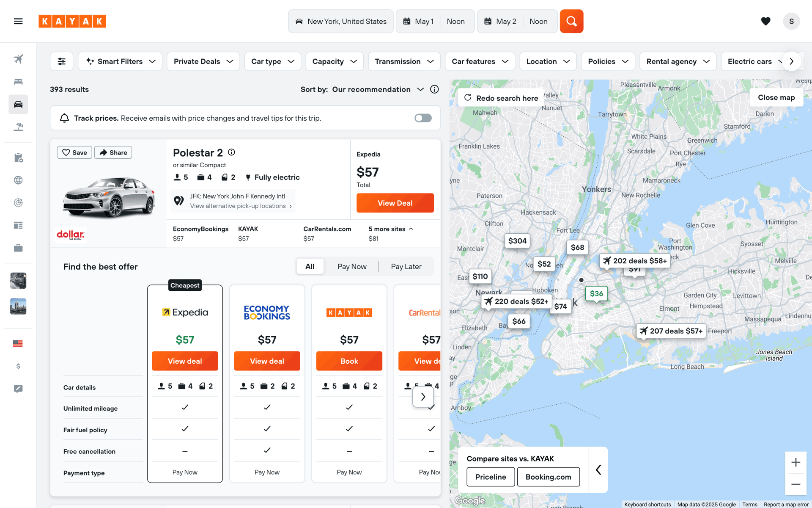The width and height of the screenshot is (812, 508).
Task: Open Car features filter dropdown
Action: click(x=480, y=61)
